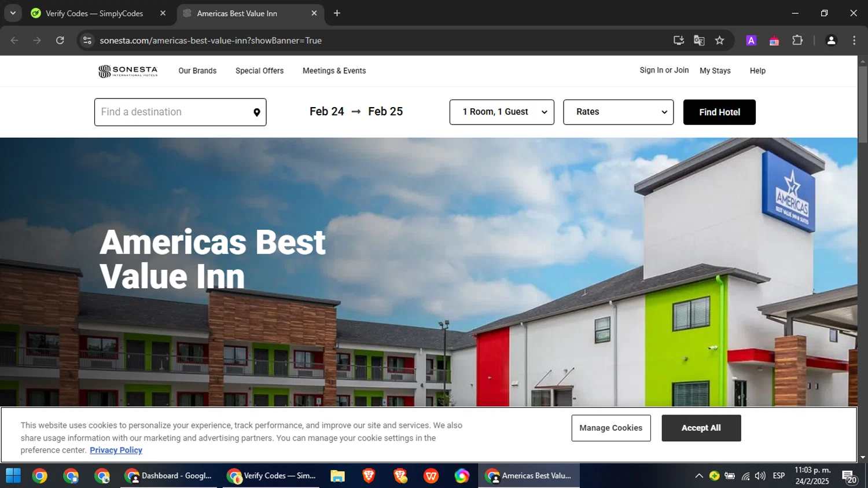Click the Sign In or Join link

[664, 70]
